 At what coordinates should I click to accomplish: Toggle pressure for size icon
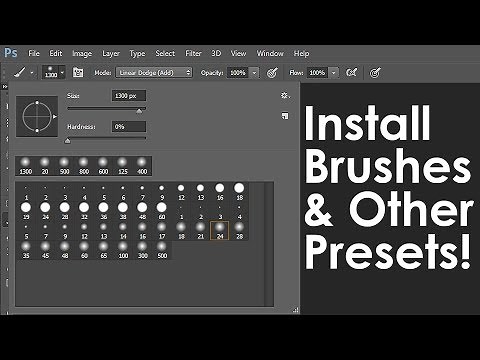pyautogui.click(x=375, y=72)
